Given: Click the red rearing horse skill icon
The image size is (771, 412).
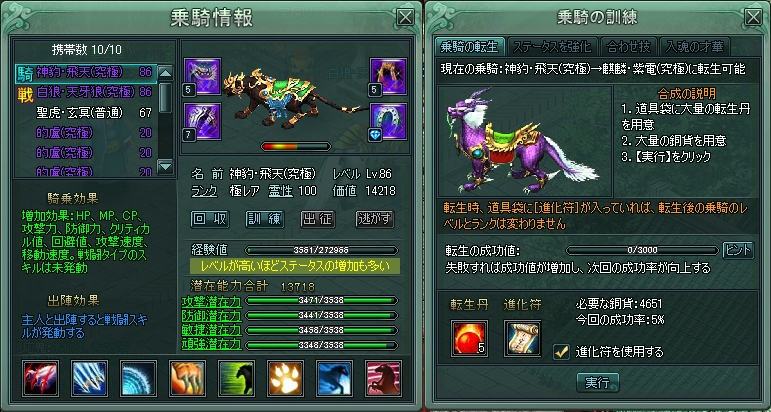Looking at the screenshot, I should tap(384, 378).
